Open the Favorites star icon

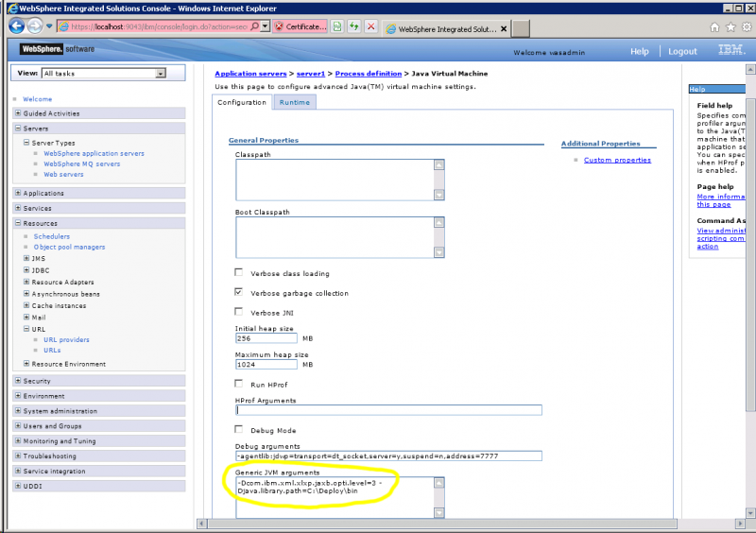pyautogui.click(x=730, y=27)
